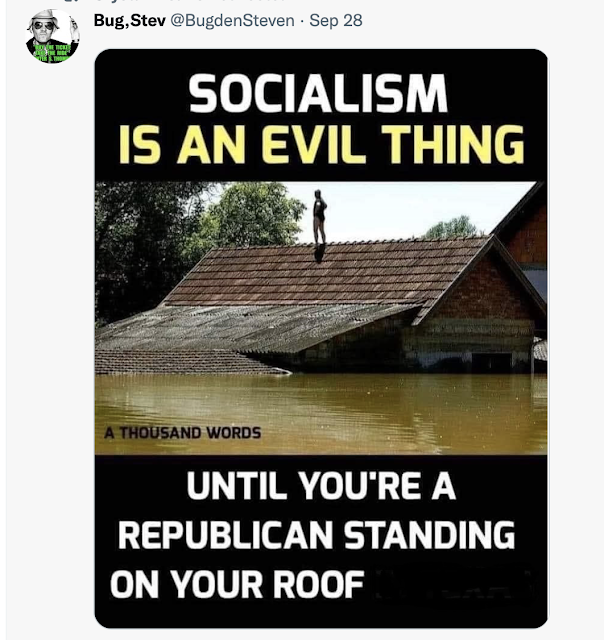
Task: Click the blacked-out area after ROOF
Action: pyautogui.click(x=453, y=583)
